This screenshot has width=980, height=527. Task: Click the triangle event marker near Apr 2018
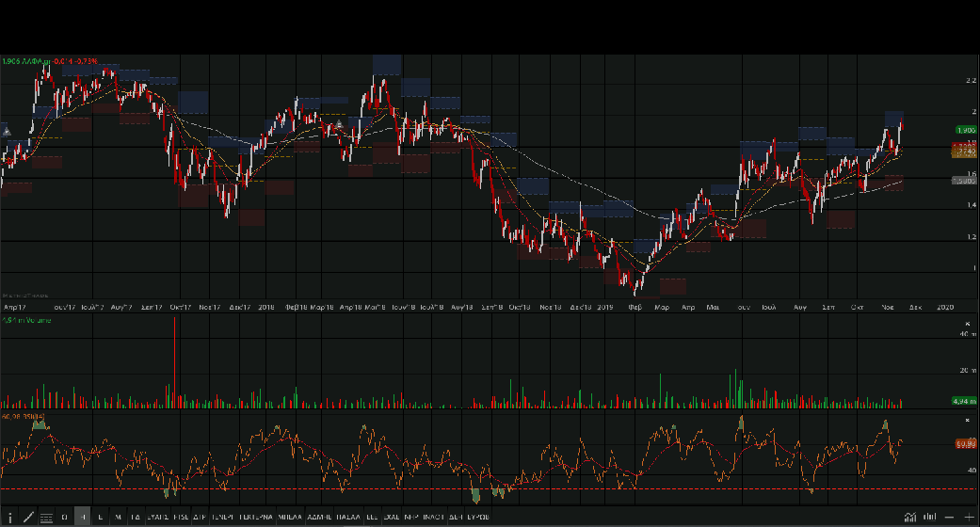[339, 124]
